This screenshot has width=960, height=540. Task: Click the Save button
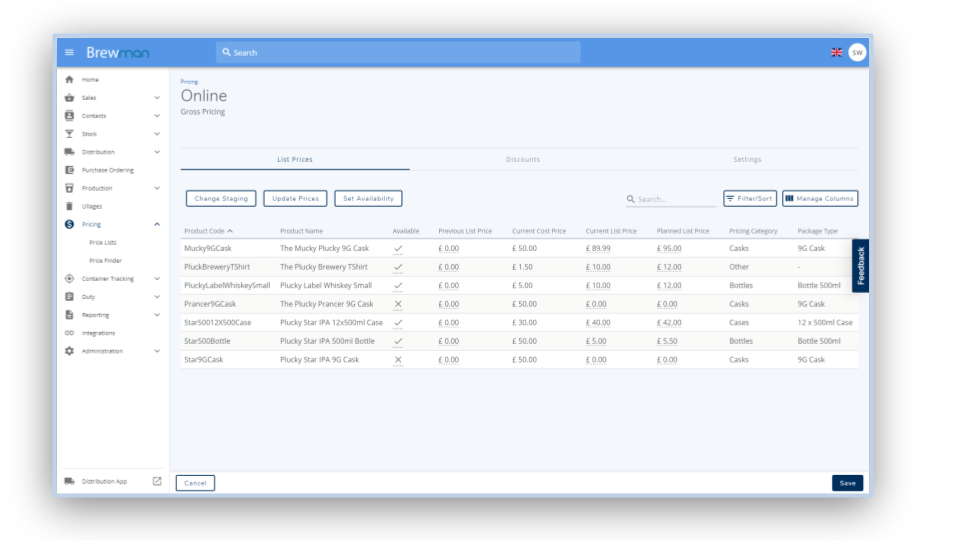click(x=847, y=483)
